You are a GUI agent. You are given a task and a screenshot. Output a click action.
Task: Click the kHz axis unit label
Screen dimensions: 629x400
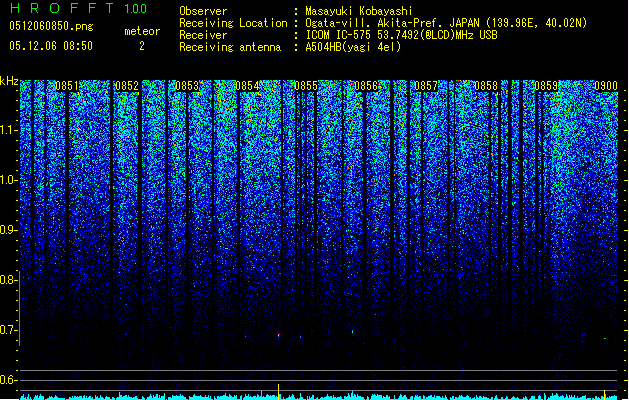click(9, 81)
